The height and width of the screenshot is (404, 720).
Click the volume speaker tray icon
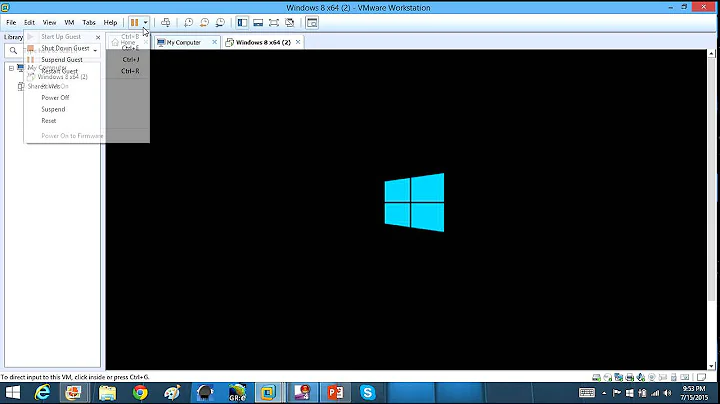click(668, 393)
